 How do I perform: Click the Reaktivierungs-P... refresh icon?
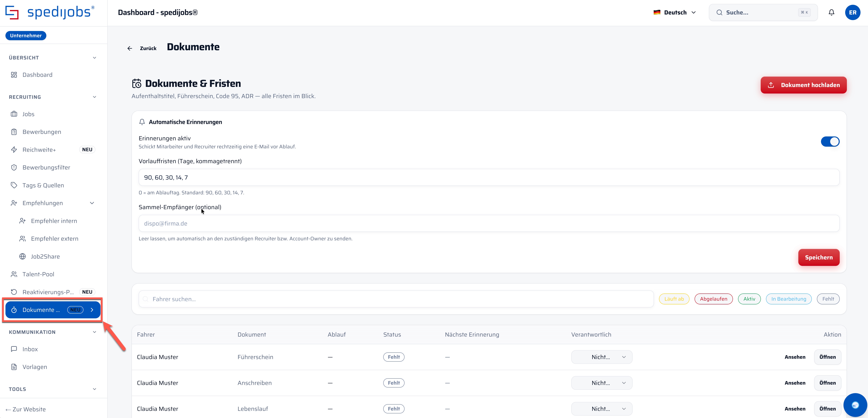pyautogui.click(x=14, y=292)
